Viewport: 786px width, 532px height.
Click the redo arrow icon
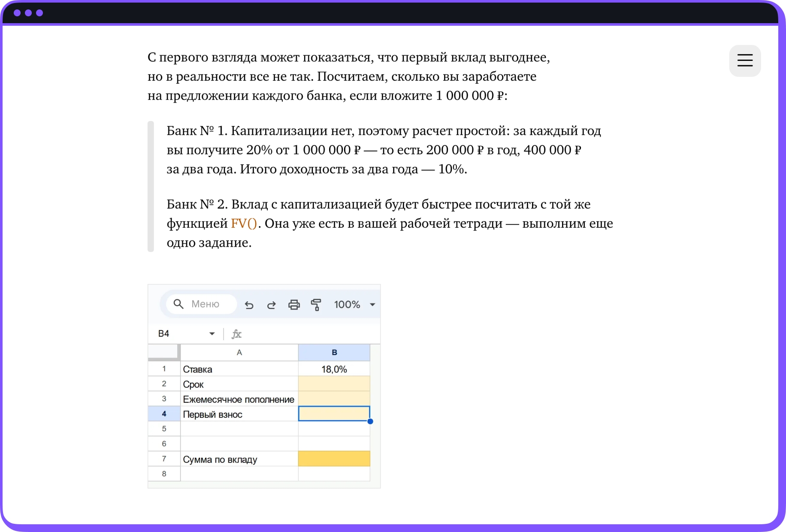point(271,305)
